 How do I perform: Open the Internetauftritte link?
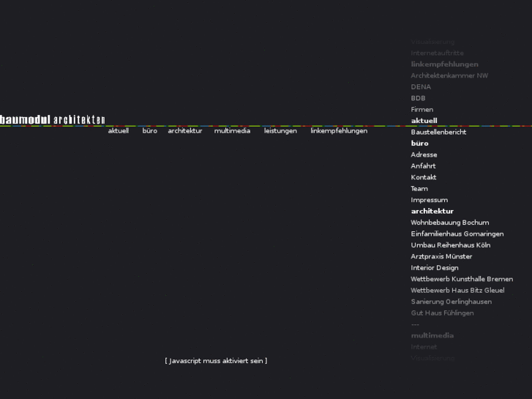coord(437,53)
